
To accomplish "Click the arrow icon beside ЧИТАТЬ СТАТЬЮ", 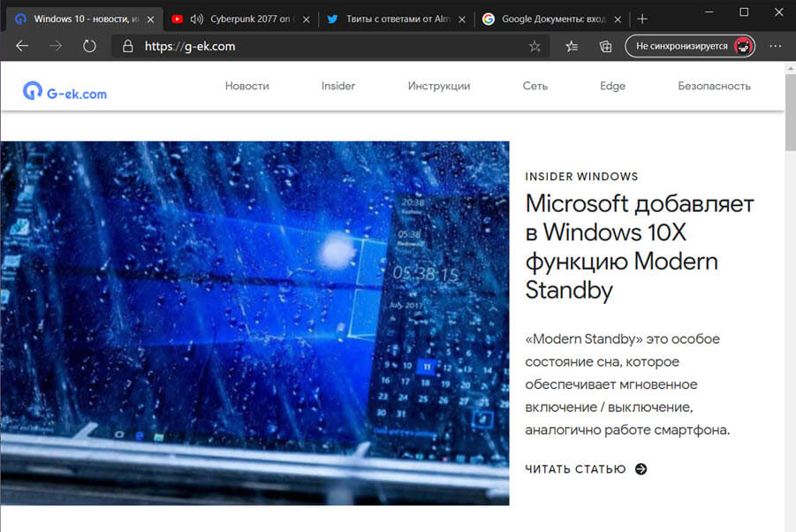I will tap(641, 469).
